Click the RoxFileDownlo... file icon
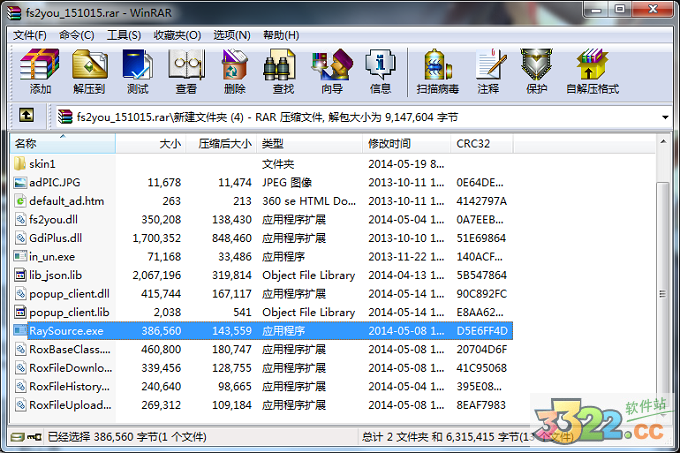The width and height of the screenshot is (680, 453). tap(20, 368)
